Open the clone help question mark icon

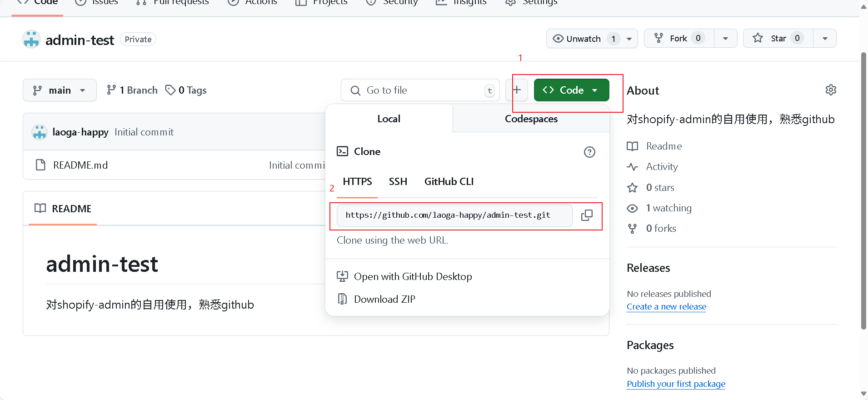point(589,152)
